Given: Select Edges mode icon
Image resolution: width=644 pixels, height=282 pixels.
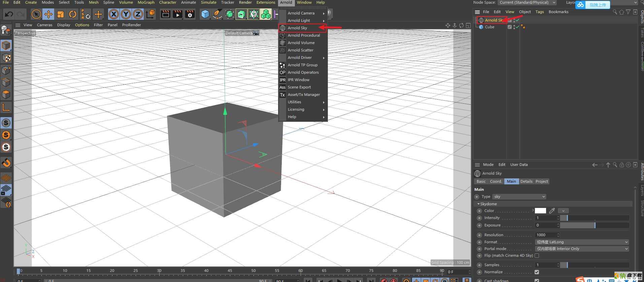Looking at the screenshot, I should pyautogui.click(x=6, y=82).
